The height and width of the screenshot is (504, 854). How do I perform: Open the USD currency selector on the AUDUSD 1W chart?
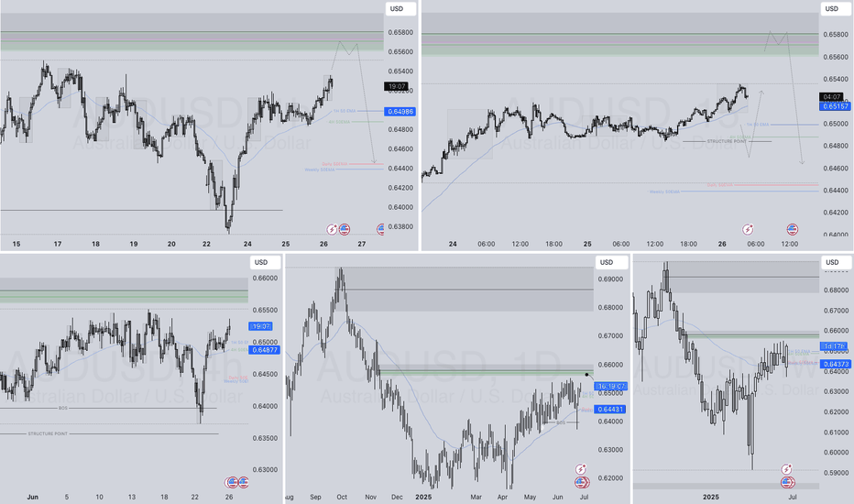(x=836, y=263)
